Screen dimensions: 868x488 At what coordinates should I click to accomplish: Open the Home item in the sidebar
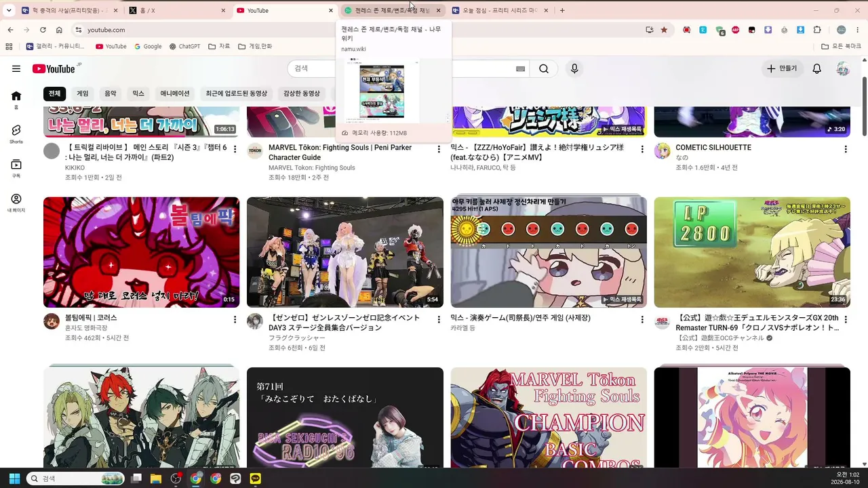coord(16,99)
